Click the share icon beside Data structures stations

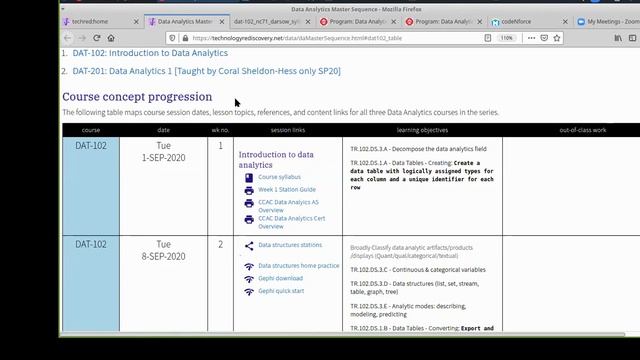249,246
